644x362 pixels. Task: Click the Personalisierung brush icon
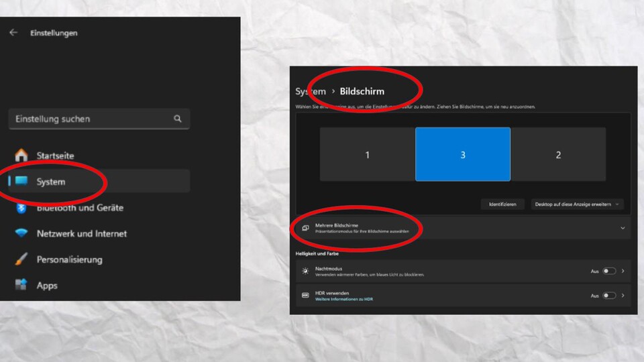pos(21,259)
